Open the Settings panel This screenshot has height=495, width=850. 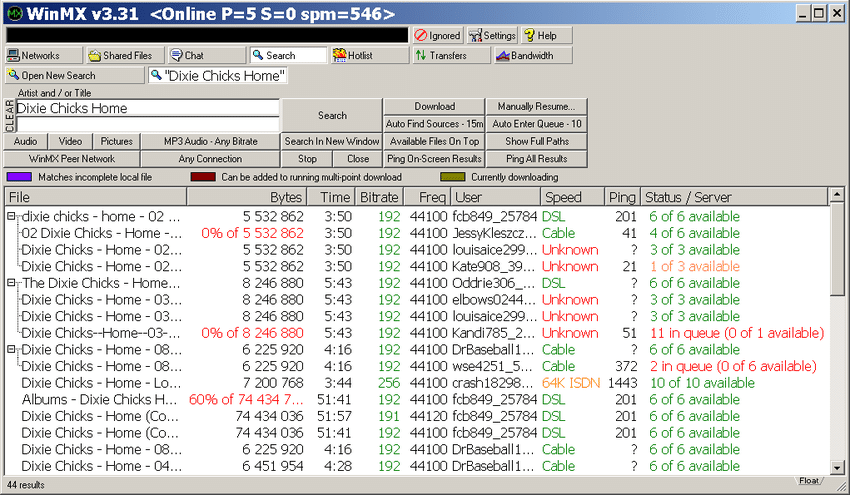[492, 35]
